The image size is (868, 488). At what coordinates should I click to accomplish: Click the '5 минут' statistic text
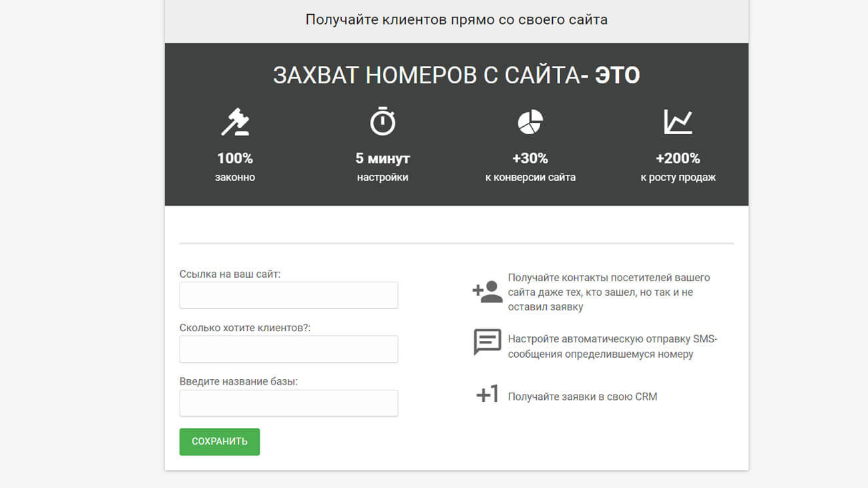pos(383,158)
